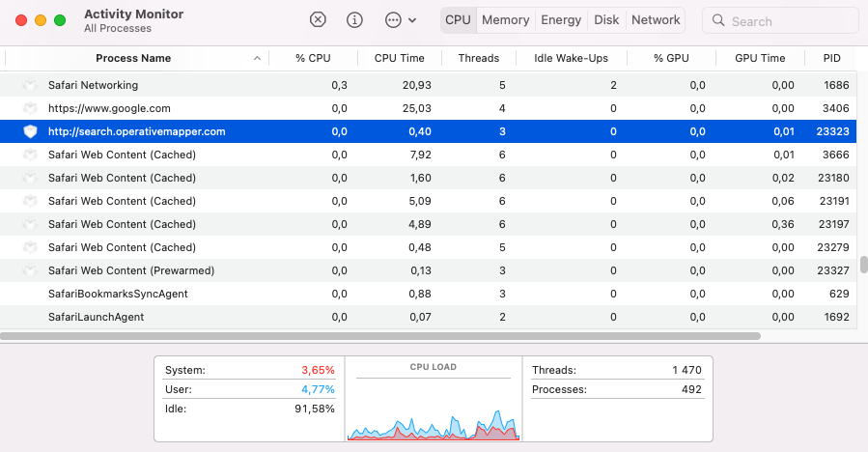Click shield icon beside https://www.google.com
The width and height of the screenshot is (868, 452).
click(31, 108)
